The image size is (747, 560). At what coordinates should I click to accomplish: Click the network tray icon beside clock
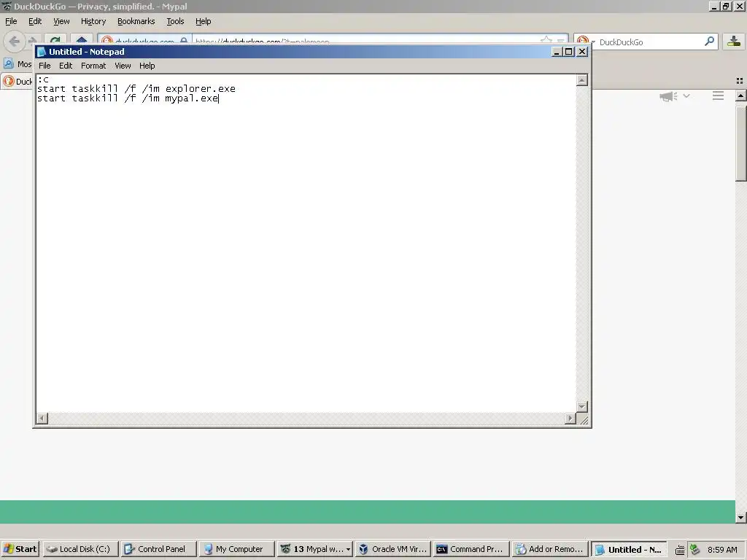coord(694,549)
